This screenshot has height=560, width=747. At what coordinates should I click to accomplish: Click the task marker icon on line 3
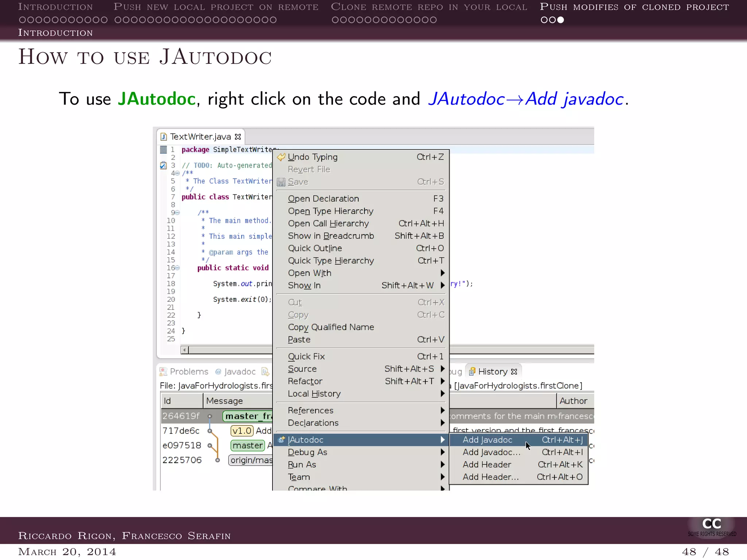coord(163,166)
